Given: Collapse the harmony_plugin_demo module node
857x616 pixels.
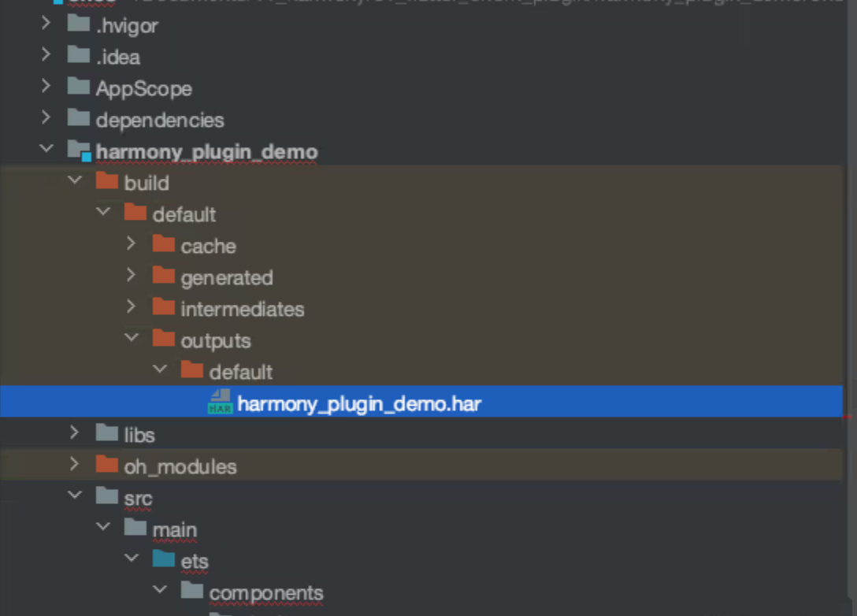Looking at the screenshot, I should point(46,148).
